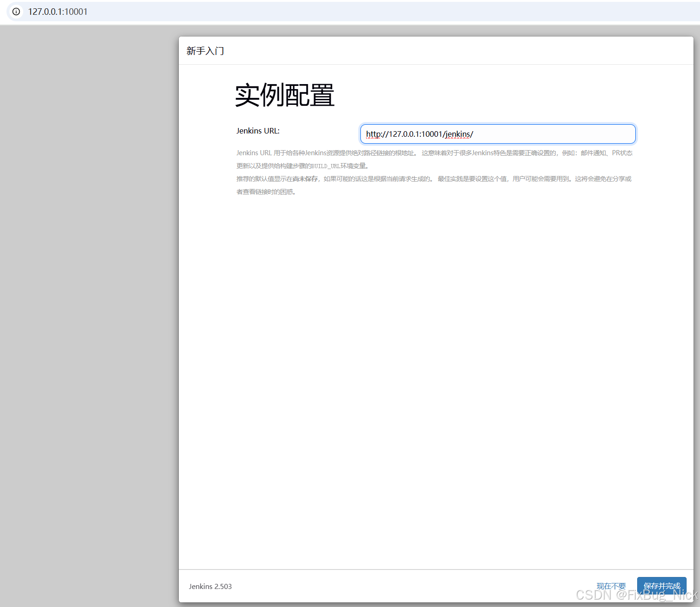Click the Jenkins URL: label
The width and height of the screenshot is (700, 607).
click(258, 131)
